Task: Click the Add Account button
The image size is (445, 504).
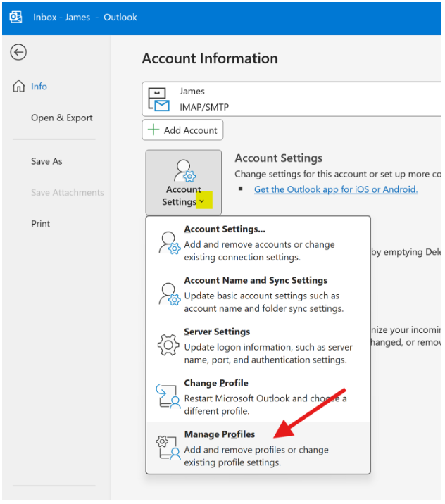Action: coord(183,130)
